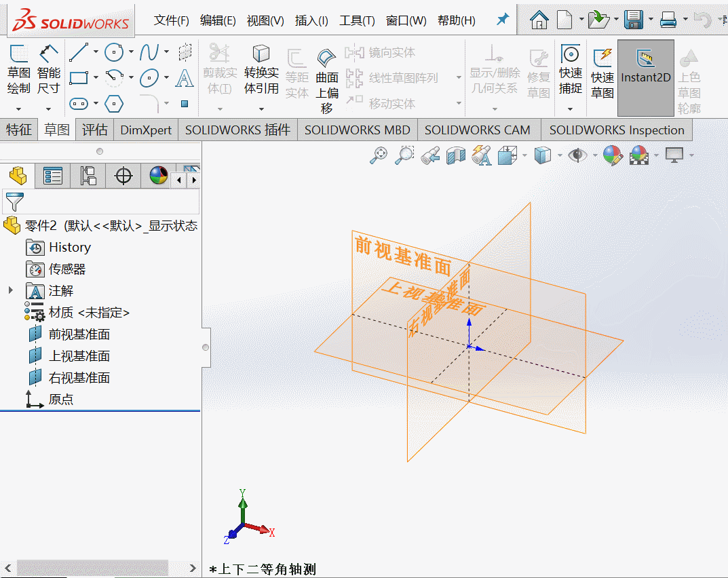
Task: Select the Corner Rectangle tool
Action: [x=79, y=77]
